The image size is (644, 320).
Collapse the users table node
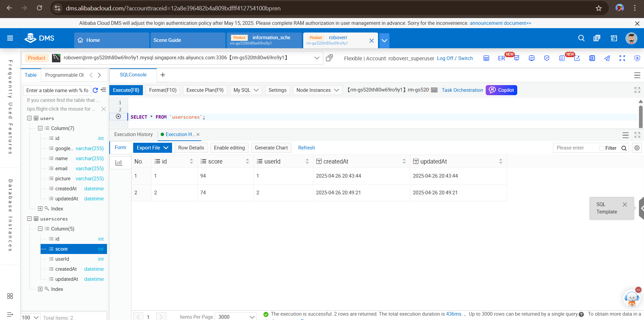29,118
